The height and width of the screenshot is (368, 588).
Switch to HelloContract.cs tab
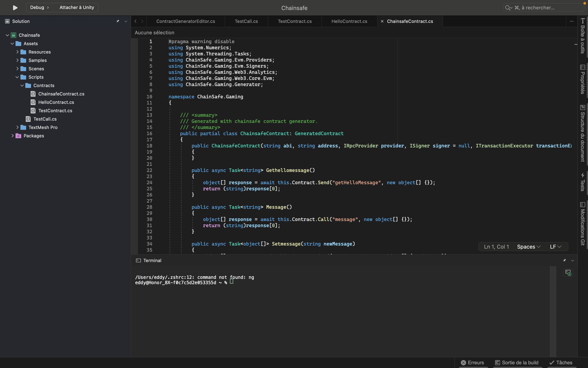pos(349,21)
